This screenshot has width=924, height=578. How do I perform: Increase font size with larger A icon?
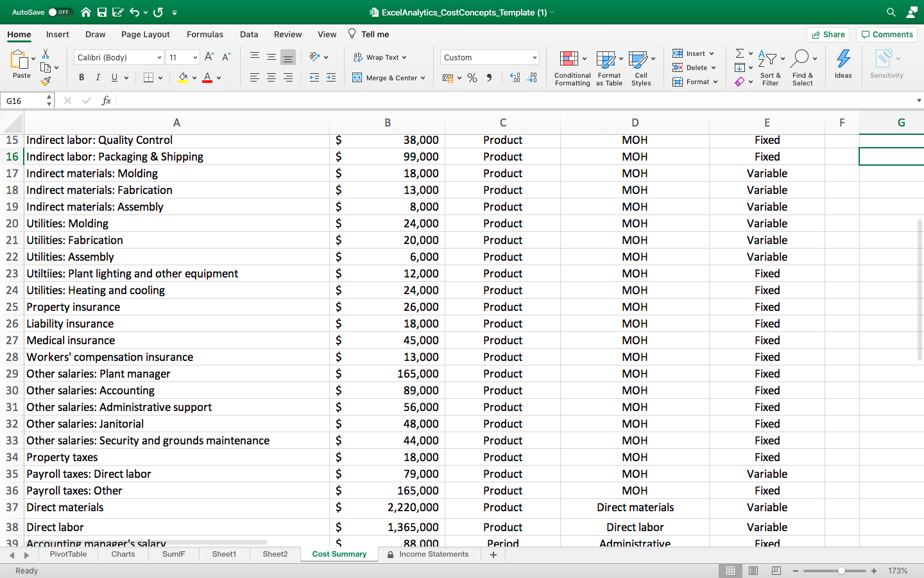coord(209,57)
